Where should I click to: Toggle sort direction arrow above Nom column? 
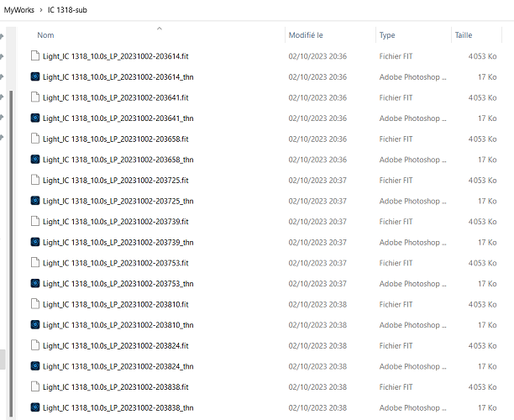tap(160, 29)
